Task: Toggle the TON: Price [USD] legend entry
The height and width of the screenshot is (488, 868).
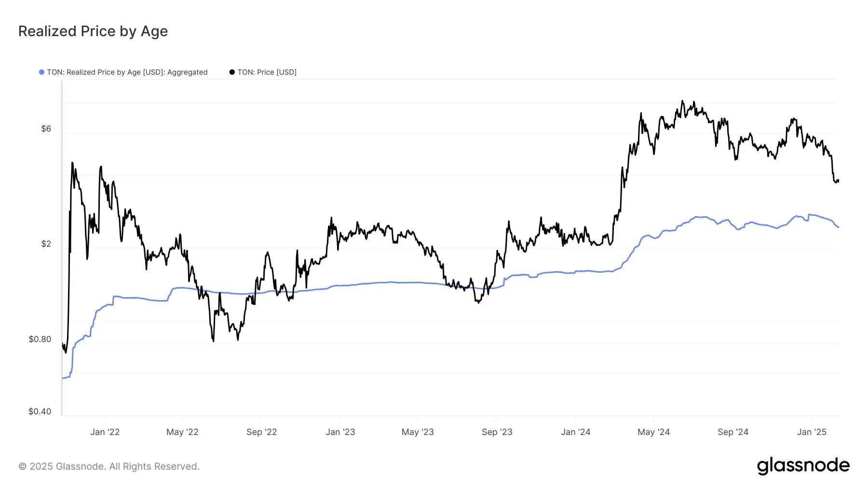Action: [x=267, y=72]
